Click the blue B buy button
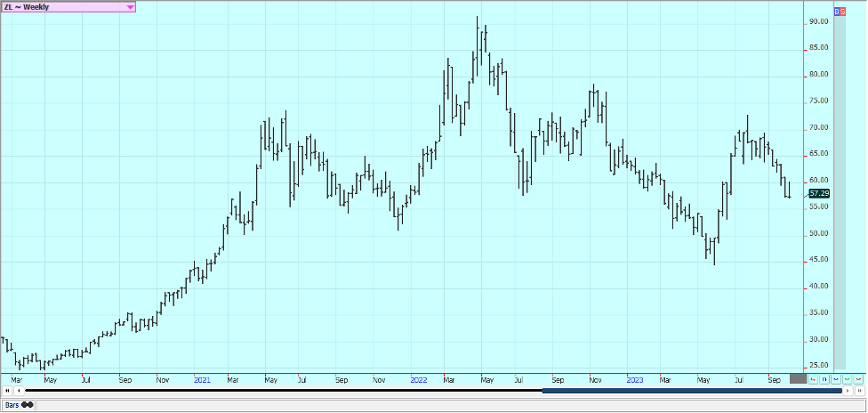The width and height of the screenshot is (868, 413). 837,11
